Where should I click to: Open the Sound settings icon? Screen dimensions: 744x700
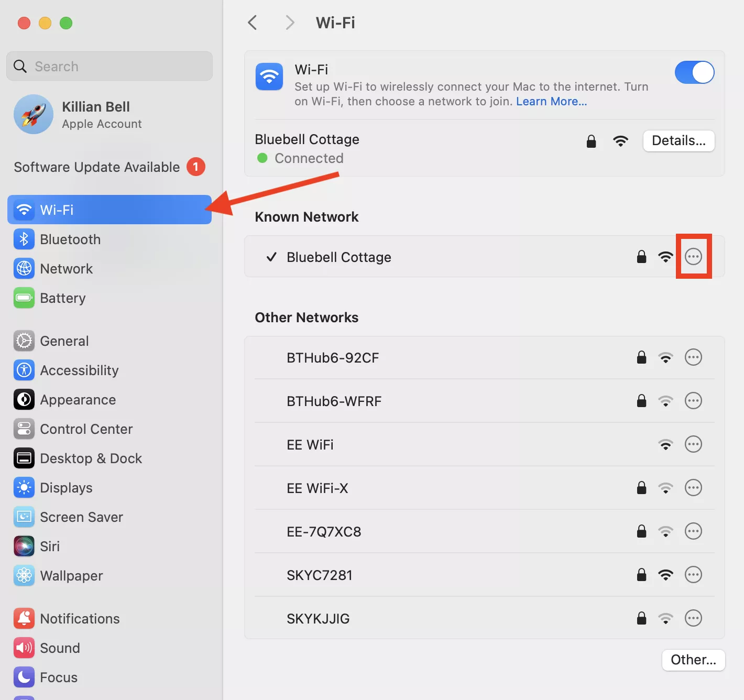pos(24,648)
